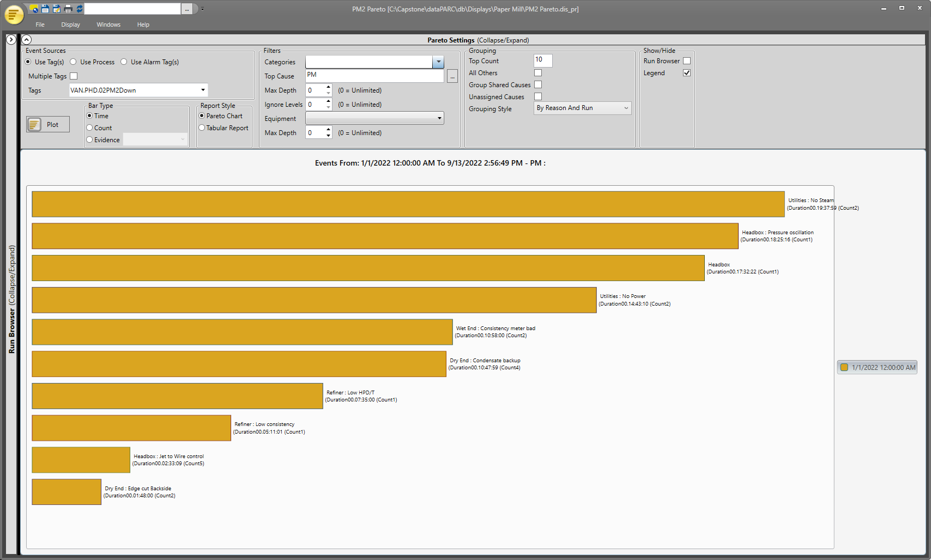Click the yellow Pareto application orb
931x560 pixels.
pyautogui.click(x=14, y=14)
